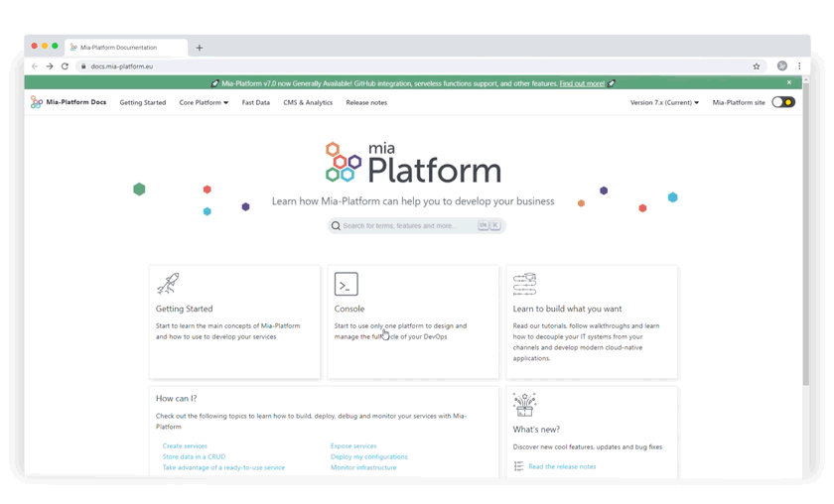Open a new tab with plus button
834x504 pixels.
coord(199,48)
